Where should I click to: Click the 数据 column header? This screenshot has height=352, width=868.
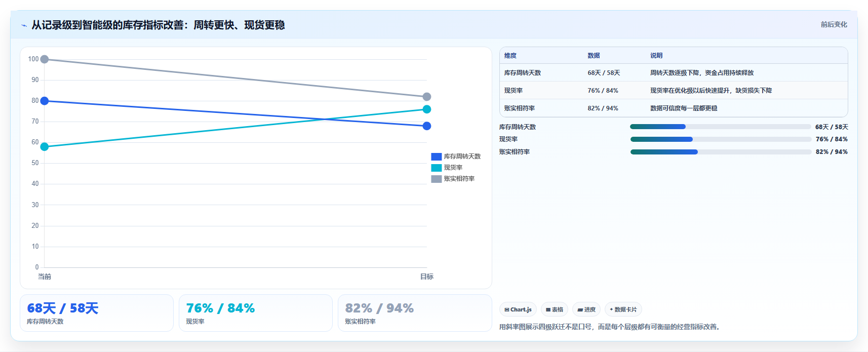[594, 56]
